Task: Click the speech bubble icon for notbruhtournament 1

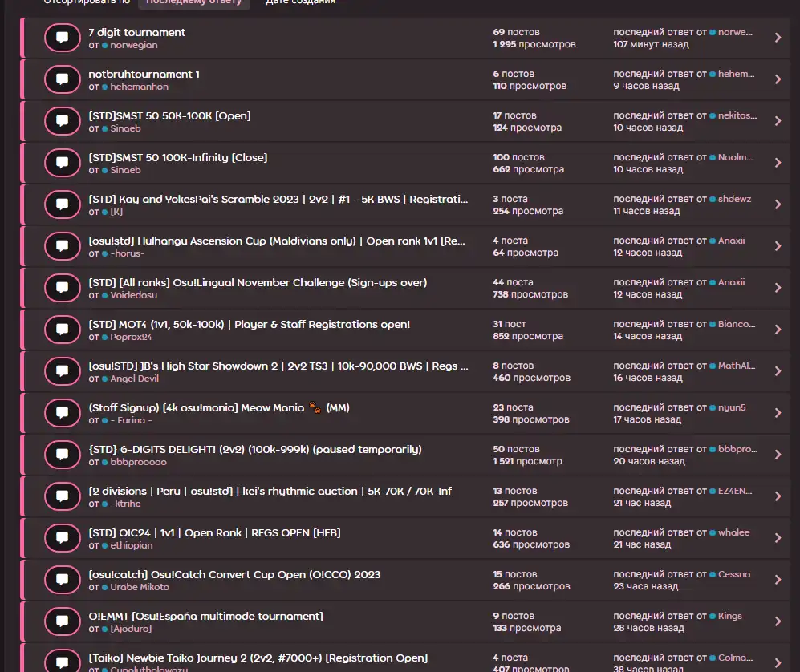Action: pos(63,79)
